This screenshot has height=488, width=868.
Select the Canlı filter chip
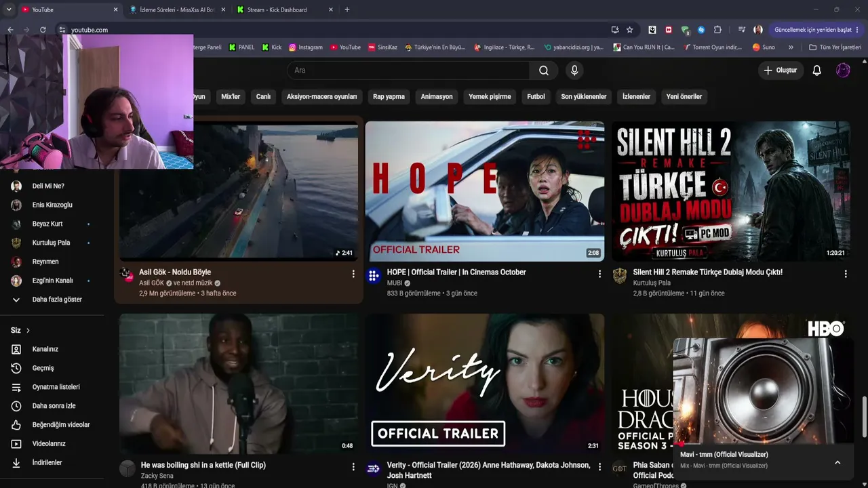click(x=263, y=97)
